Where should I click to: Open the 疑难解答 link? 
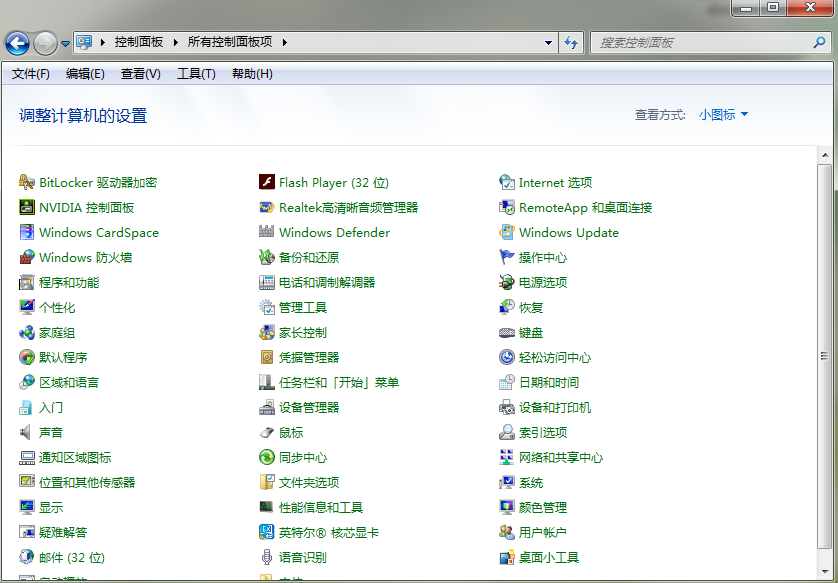[x=63, y=532]
